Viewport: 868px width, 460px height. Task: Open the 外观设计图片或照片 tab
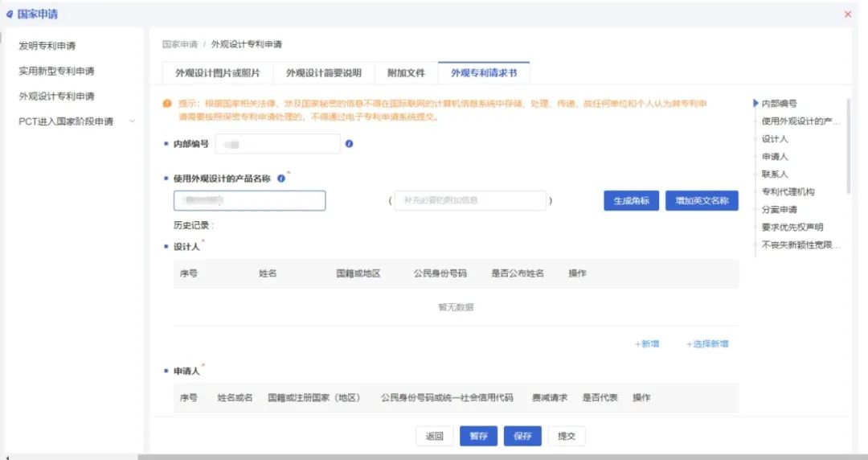point(218,72)
